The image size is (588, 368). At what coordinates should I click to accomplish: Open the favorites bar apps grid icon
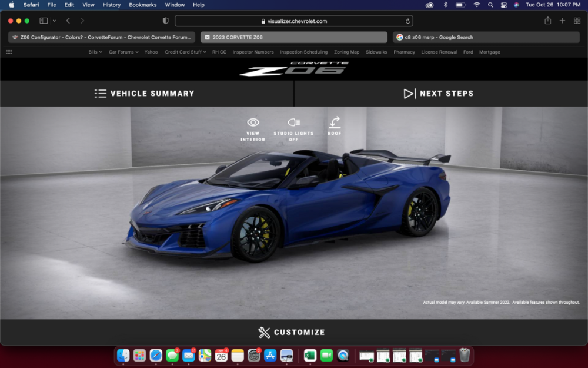click(9, 52)
